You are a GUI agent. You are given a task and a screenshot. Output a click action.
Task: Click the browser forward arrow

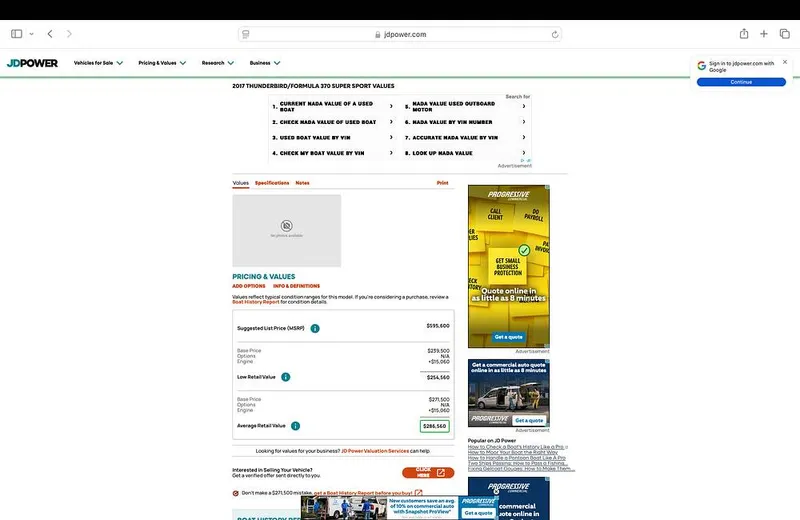(69, 34)
